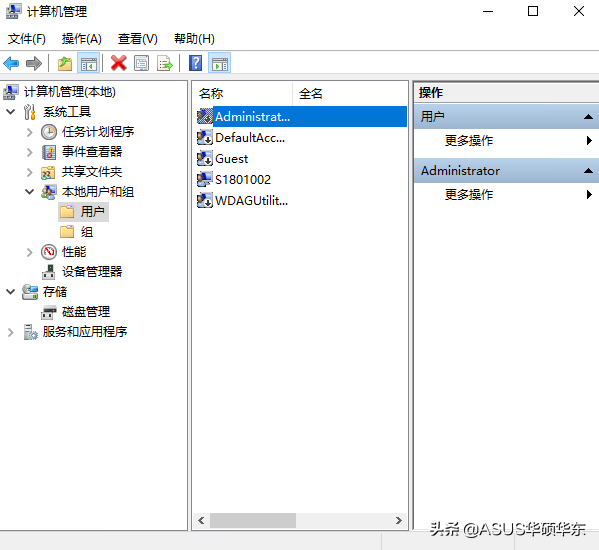Click the horizontal scrollbar thumb
This screenshot has height=550, width=599.
coord(253,521)
